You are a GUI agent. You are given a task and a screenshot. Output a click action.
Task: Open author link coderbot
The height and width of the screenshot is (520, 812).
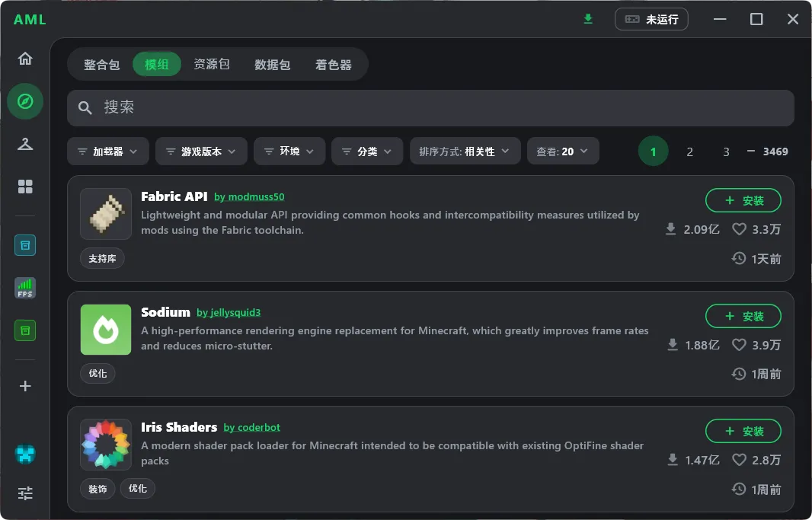pos(251,427)
